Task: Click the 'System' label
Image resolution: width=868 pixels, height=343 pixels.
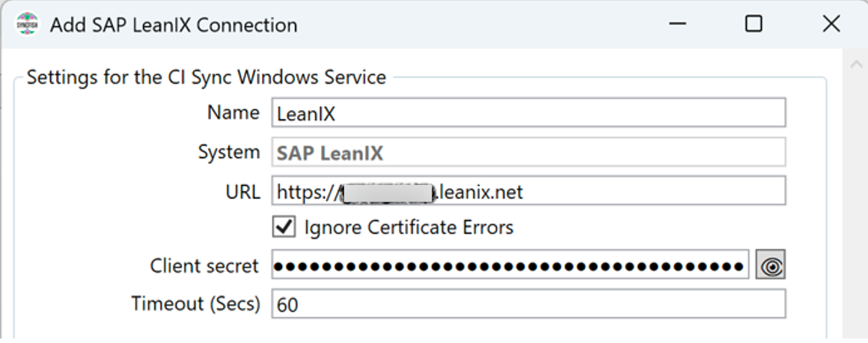Action: [x=229, y=152]
